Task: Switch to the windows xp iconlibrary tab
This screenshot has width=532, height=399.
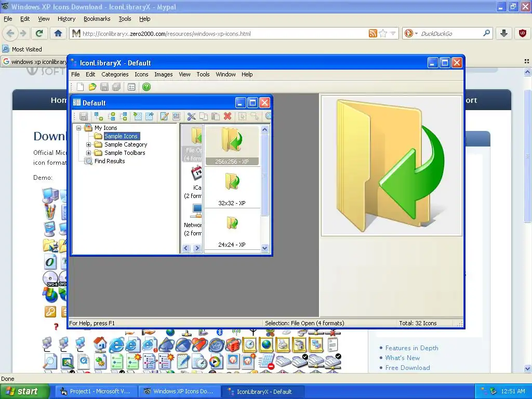Action: [x=35, y=62]
